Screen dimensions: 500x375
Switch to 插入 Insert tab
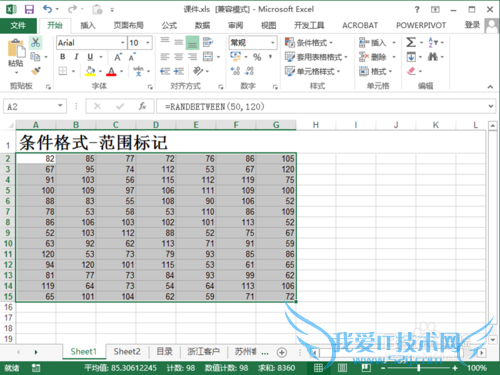(88, 25)
